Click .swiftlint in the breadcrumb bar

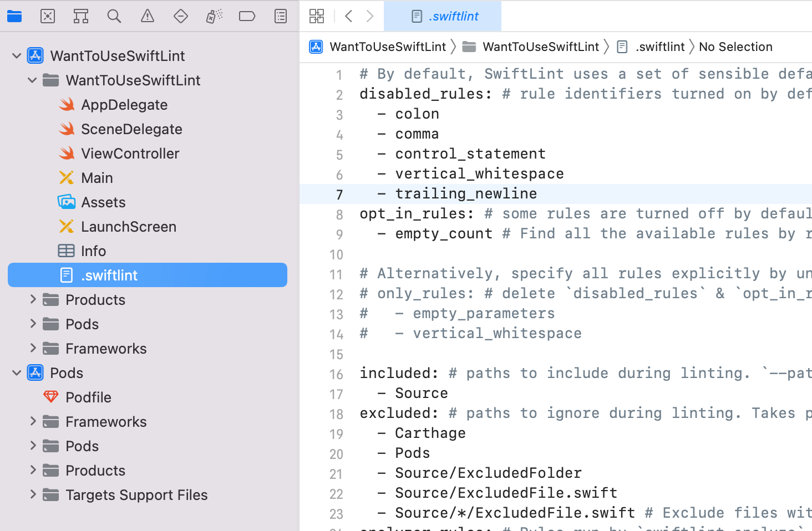click(x=651, y=47)
